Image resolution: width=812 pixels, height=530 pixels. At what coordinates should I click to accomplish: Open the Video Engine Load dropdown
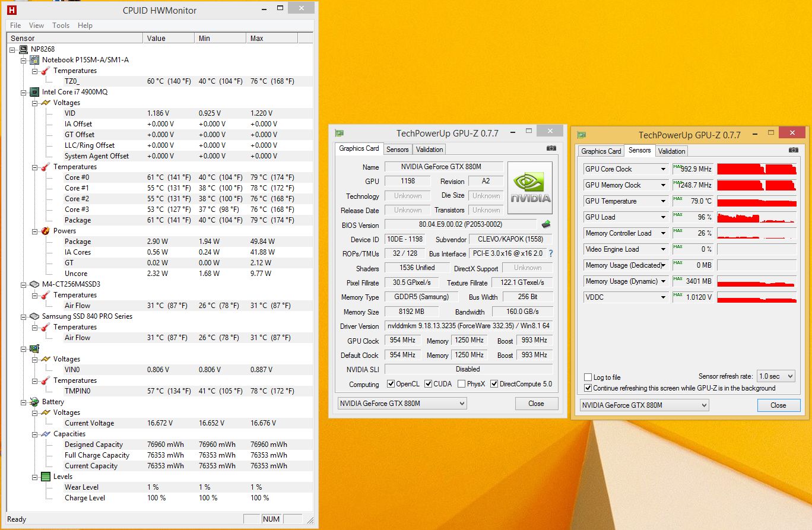[x=663, y=249]
